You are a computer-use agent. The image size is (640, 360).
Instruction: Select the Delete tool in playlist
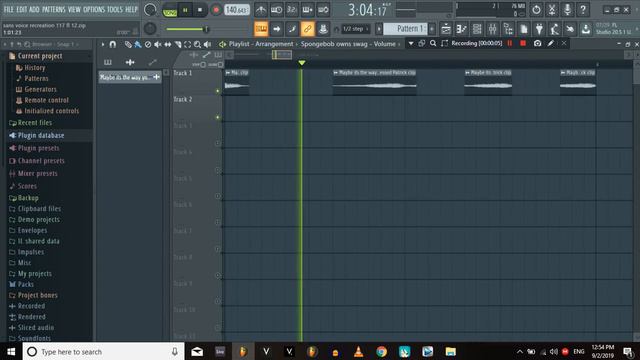pyautogui.click(x=148, y=44)
